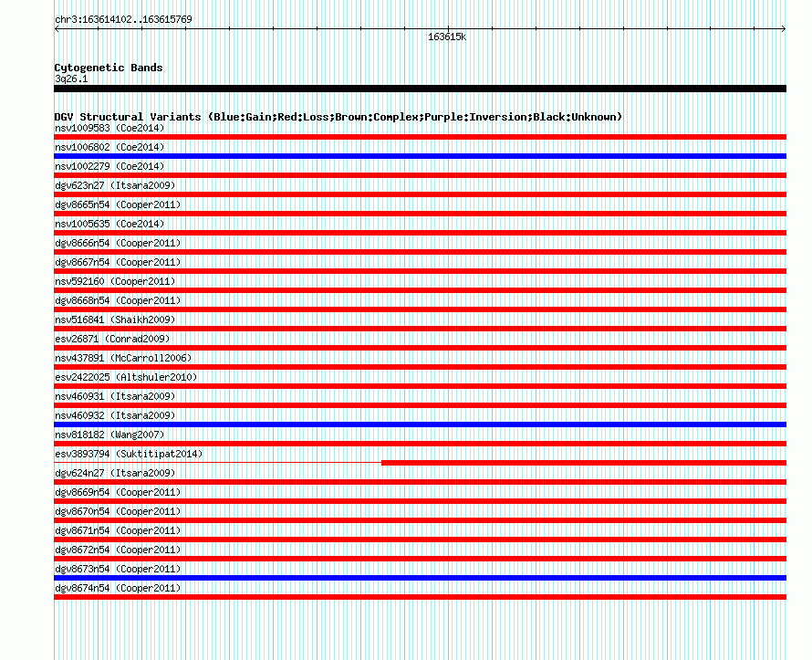Click the nsv1009583 (Coe2014) variant label

[109, 128]
